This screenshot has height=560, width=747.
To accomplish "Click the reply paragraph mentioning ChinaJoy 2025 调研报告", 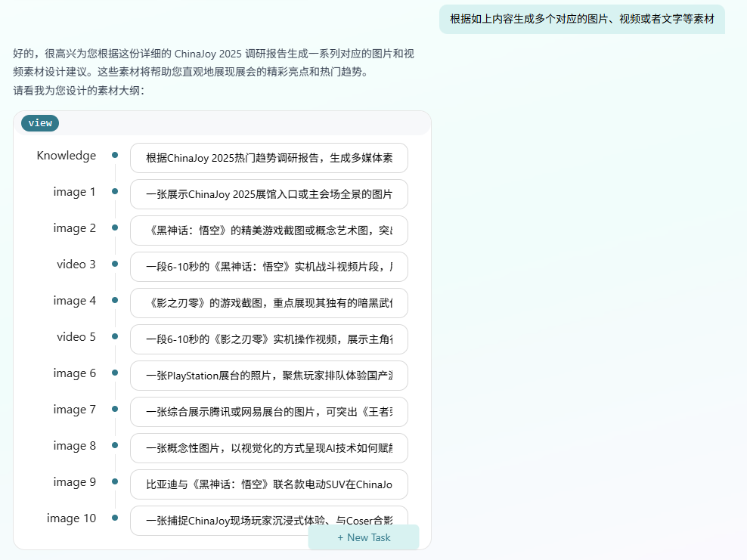I will click(213, 63).
